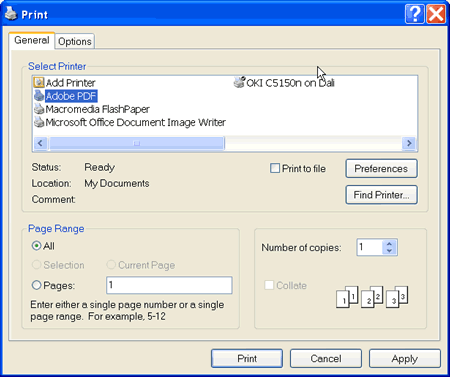Click the Print button
Image resolution: width=450 pixels, height=377 pixels.
coord(247,358)
